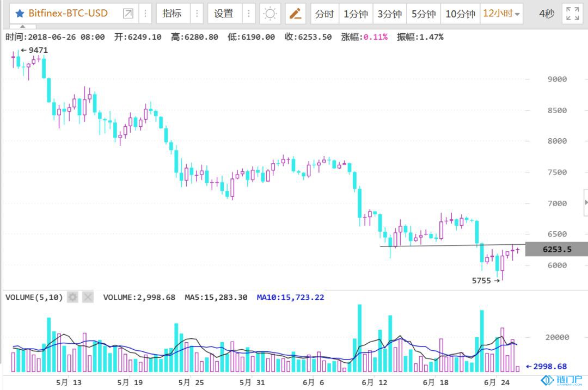Open the more options dots beside Bitfinex-BTC-USD
The height and width of the screenshot is (390, 588).
[x=145, y=14]
